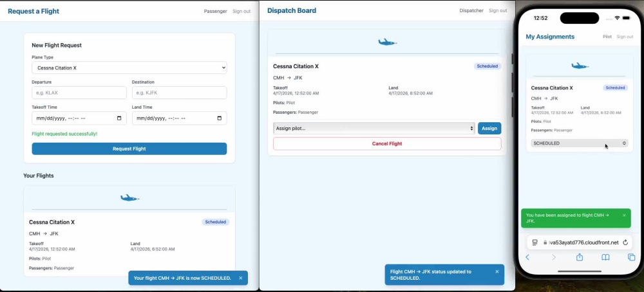
Task: Click the Cessna Citation X title on Dispatch Board
Action: (x=296, y=66)
